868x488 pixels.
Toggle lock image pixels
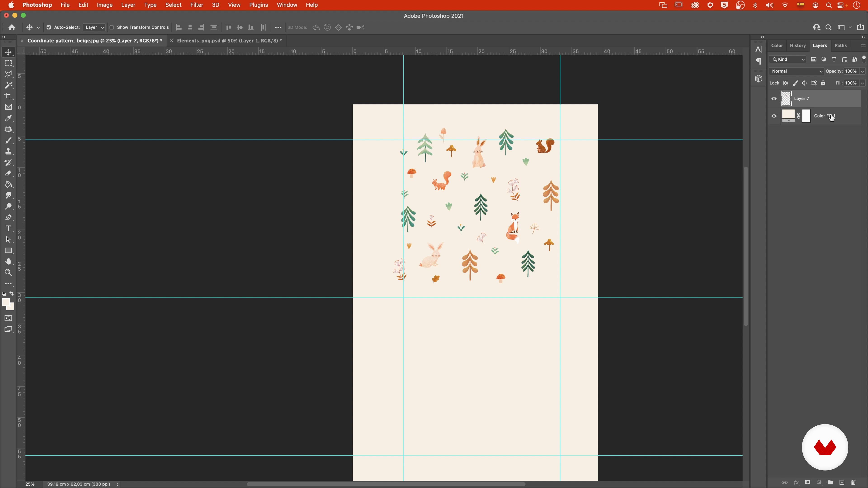coord(795,83)
